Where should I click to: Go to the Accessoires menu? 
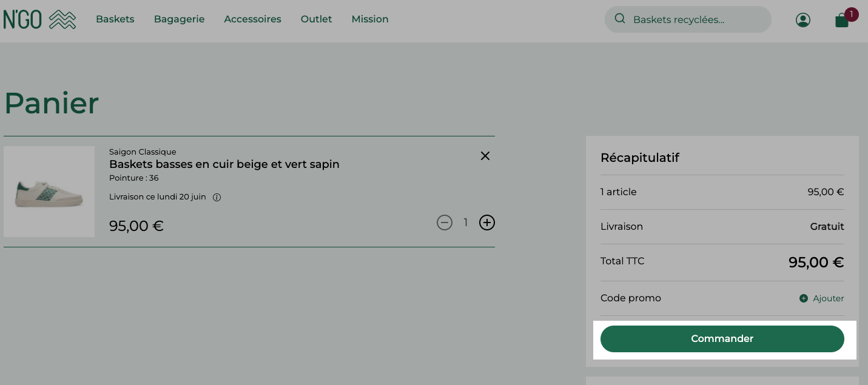click(253, 19)
